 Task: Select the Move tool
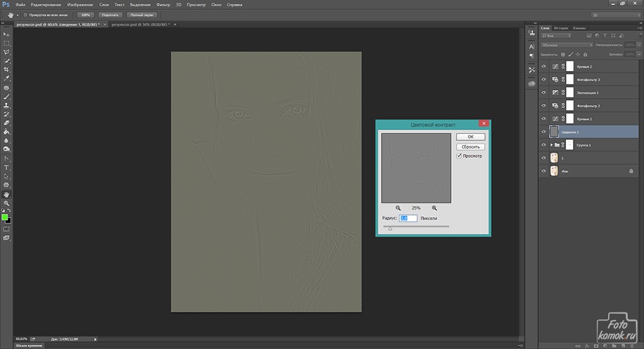(6, 34)
